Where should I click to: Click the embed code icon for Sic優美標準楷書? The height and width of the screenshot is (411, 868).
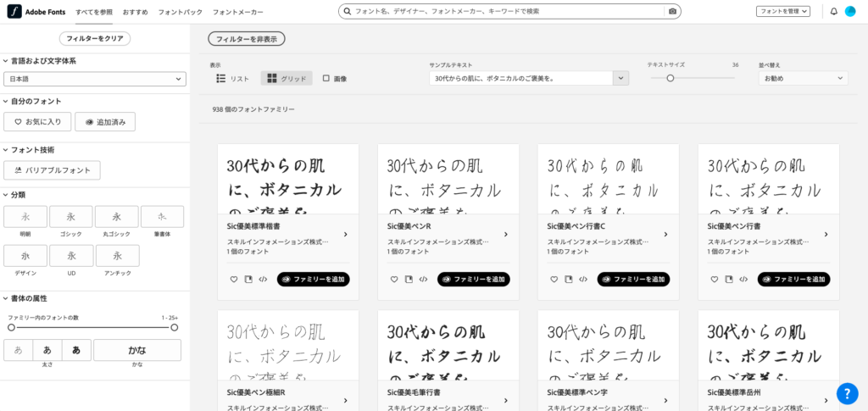[263, 280]
